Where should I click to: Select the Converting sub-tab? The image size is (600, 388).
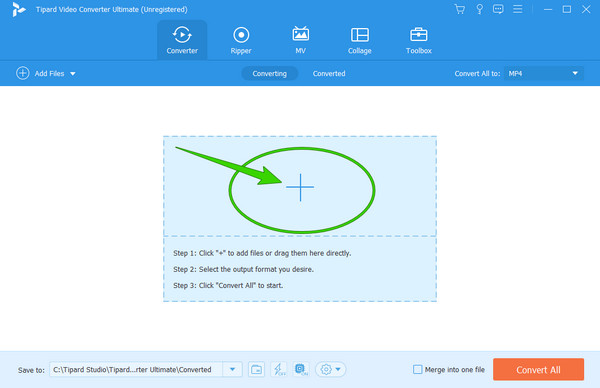click(269, 73)
